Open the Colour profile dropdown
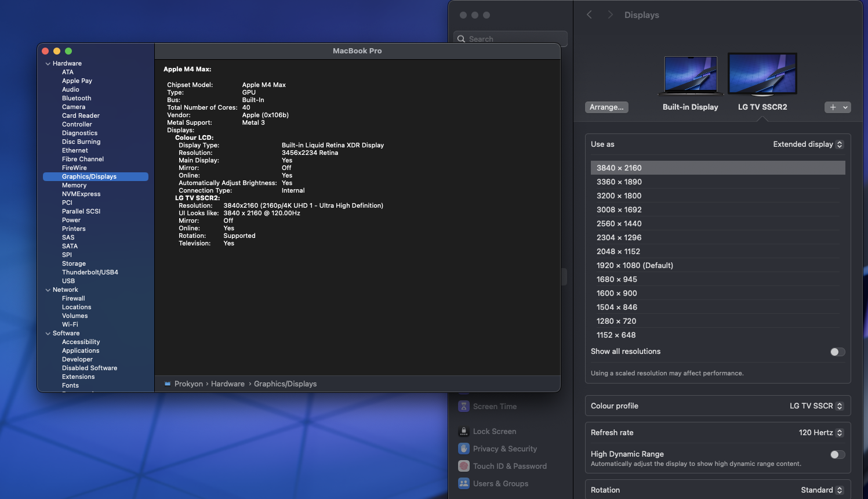 [x=816, y=406]
